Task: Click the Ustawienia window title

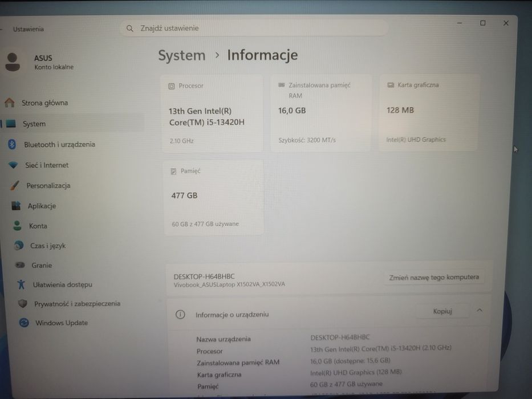Action: click(29, 29)
